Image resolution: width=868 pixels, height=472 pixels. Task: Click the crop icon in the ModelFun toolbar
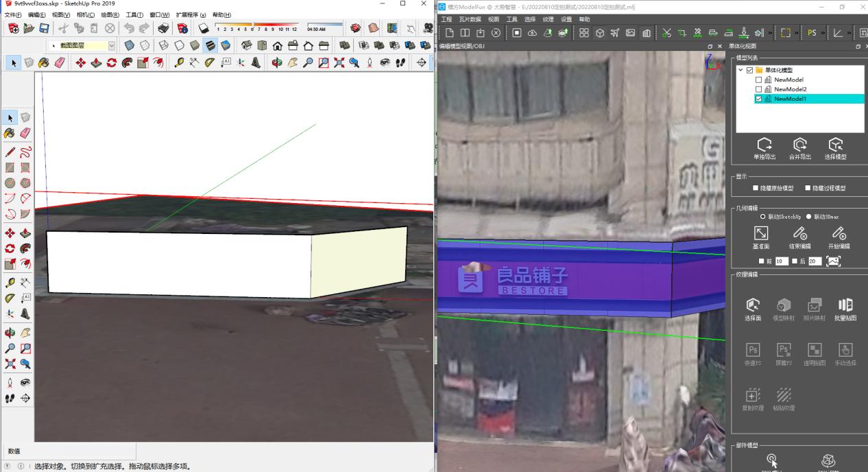point(682,32)
